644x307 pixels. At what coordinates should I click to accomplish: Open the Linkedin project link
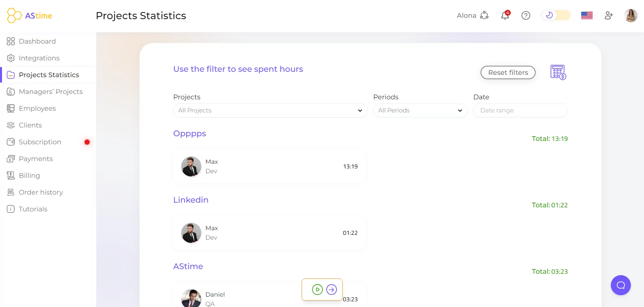coord(191,200)
